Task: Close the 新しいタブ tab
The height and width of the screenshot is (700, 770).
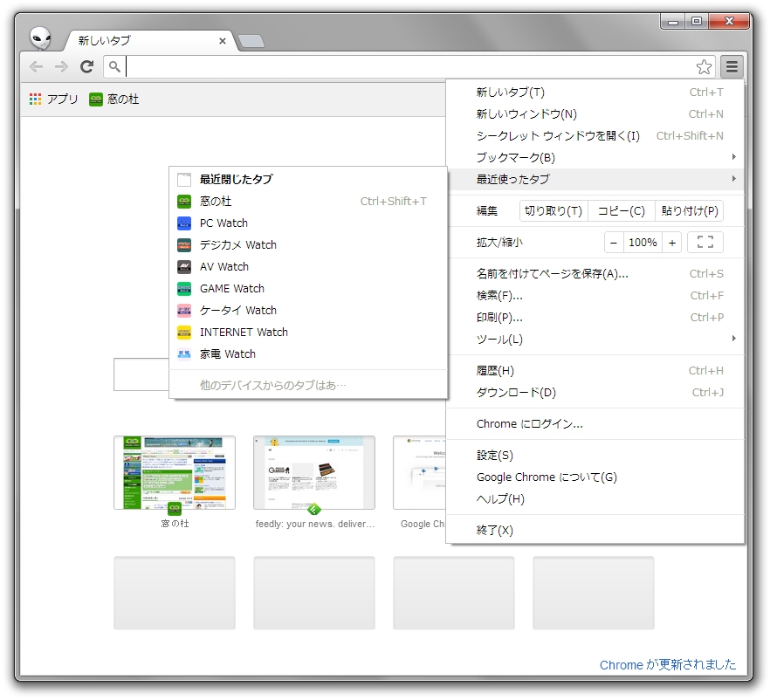Action: 223,41
